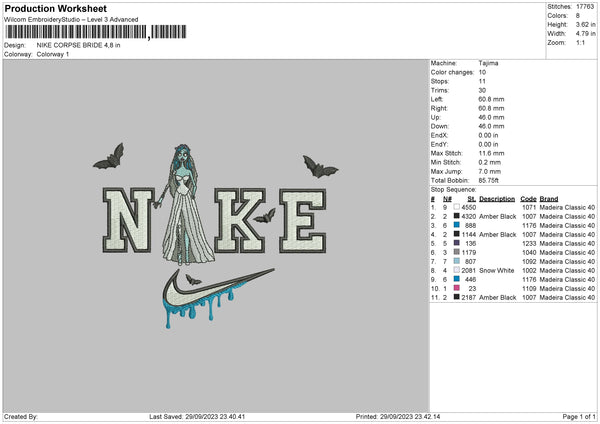Choose the pink swatch in stop row 10

(457, 288)
